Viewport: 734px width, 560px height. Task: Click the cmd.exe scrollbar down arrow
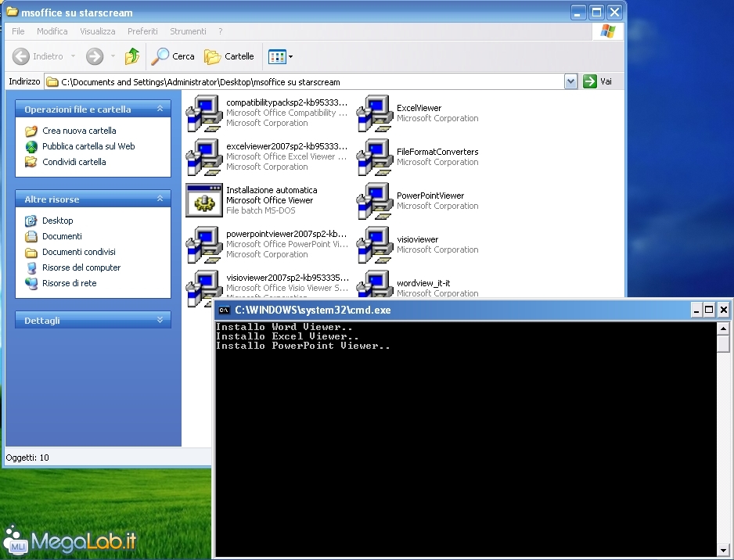point(723,551)
